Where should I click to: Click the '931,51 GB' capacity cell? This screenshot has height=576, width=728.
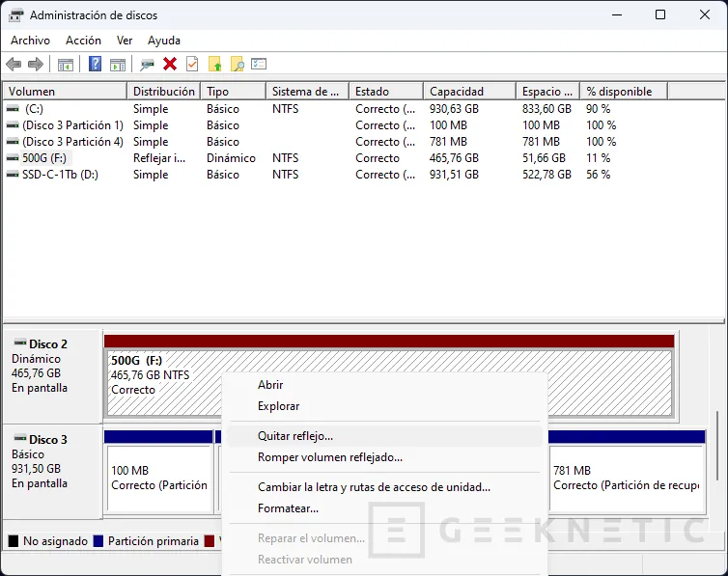pyautogui.click(x=454, y=175)
